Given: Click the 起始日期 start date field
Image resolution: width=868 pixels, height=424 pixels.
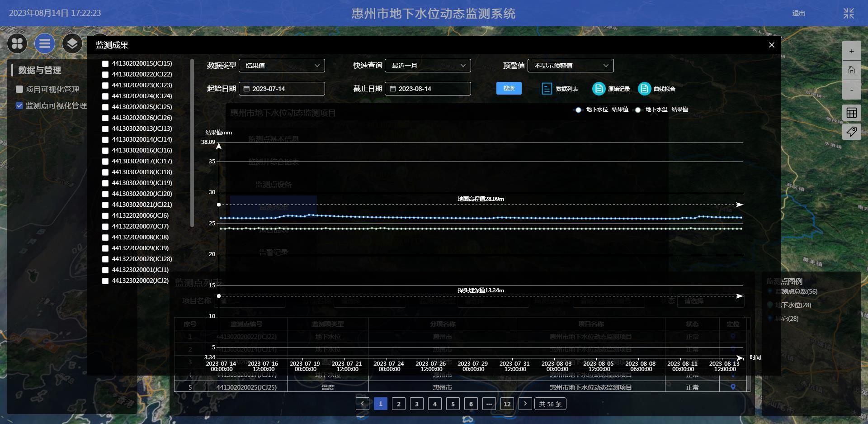Looking at the screenshot, I should 282,89.
